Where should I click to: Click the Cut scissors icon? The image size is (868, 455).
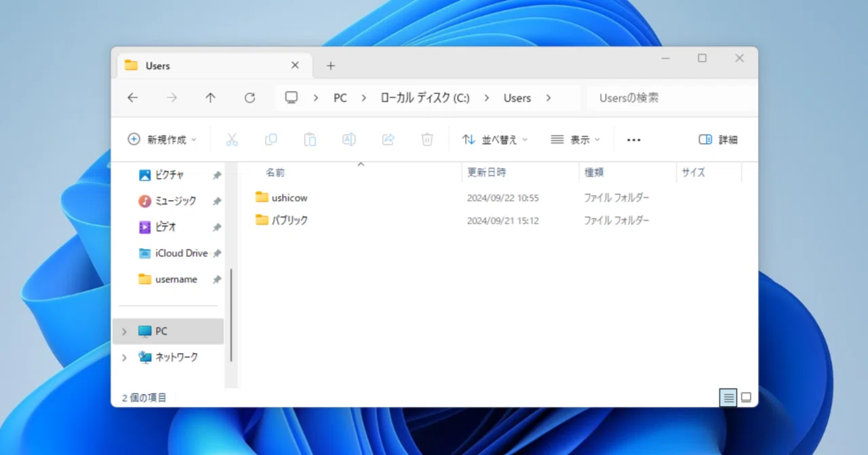click(232, 140)
